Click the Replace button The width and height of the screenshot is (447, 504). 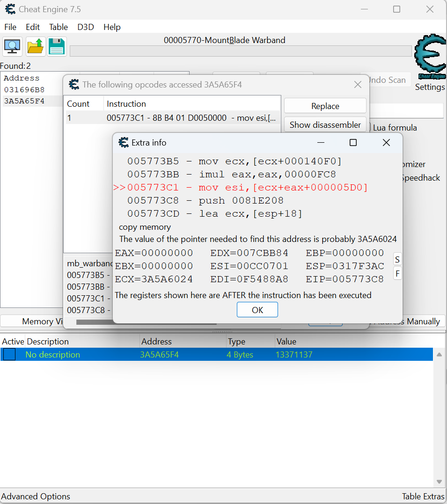coord(325,106)
